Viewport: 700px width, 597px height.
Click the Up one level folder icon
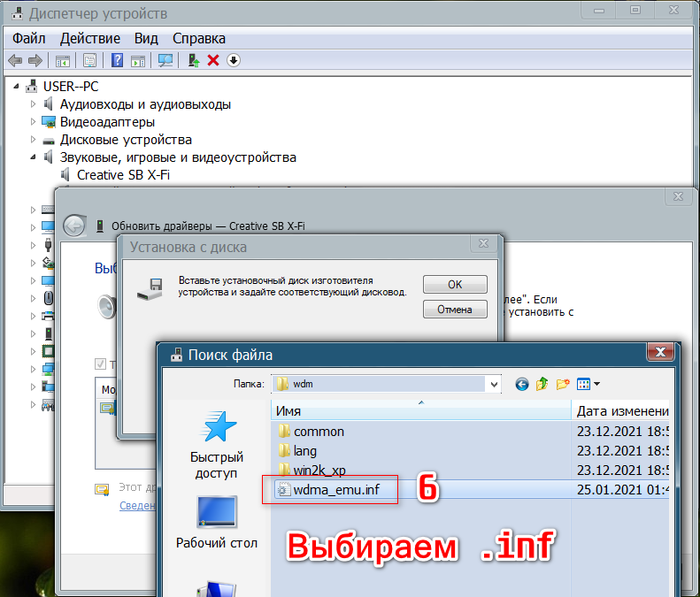tap(542, 384)
